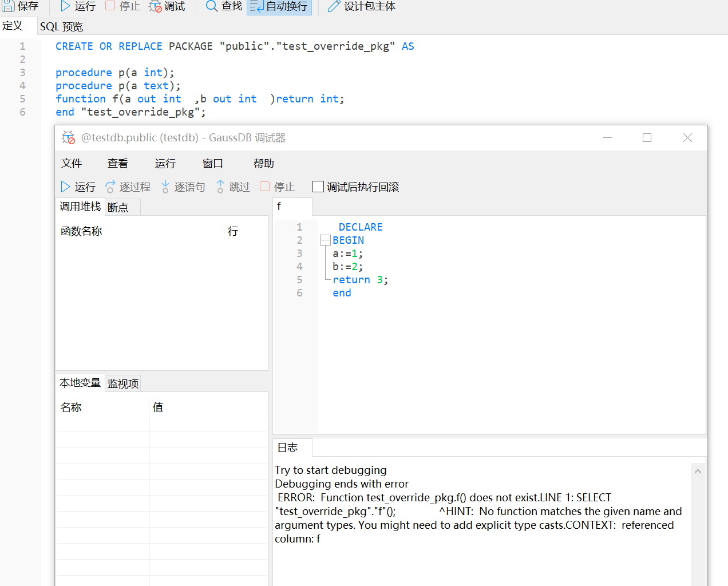Open the Design Package Body pencil icon
This screenshot has height=586, width=728.
pyautogui.click(x=334, y=6)
